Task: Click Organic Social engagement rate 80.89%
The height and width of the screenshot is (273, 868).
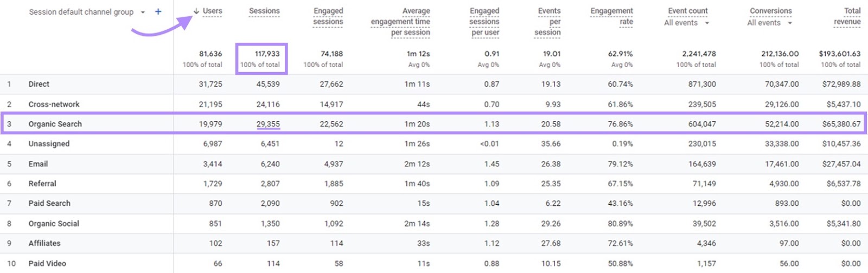Action: click(620, 223)
